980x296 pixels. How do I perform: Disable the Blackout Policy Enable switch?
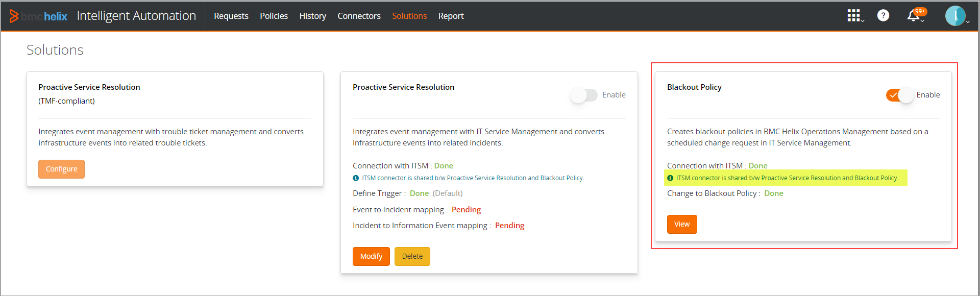900,95
